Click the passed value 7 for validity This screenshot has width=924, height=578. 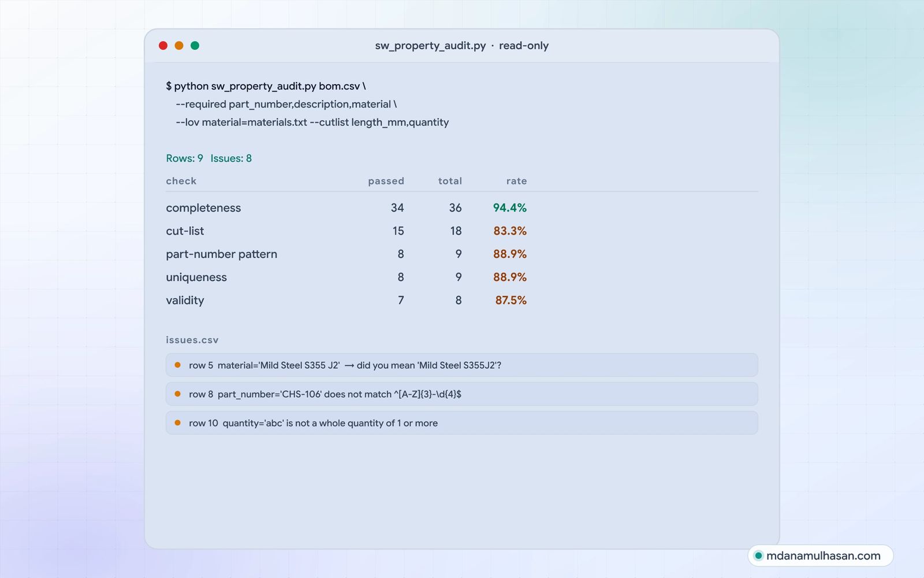click(x=401, y=300)
